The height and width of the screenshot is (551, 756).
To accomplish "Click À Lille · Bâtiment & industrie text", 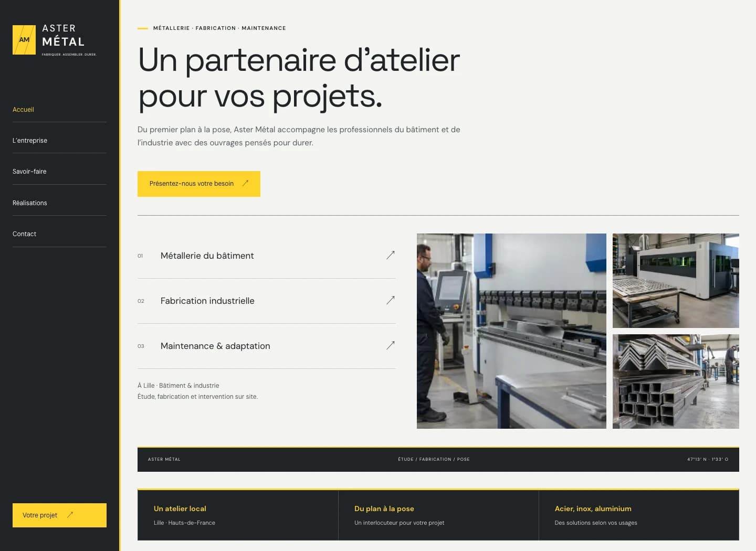I will coord(178,385).
